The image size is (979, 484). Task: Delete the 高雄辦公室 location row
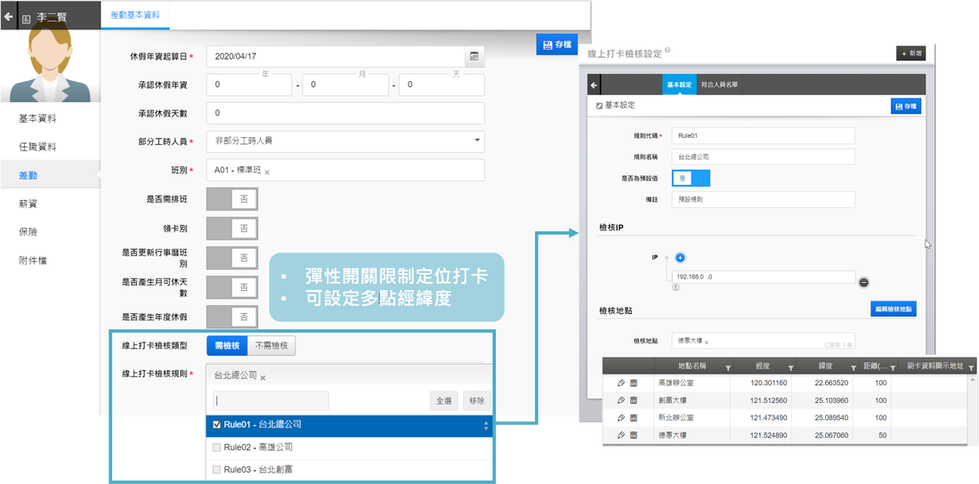coord(632,382)
